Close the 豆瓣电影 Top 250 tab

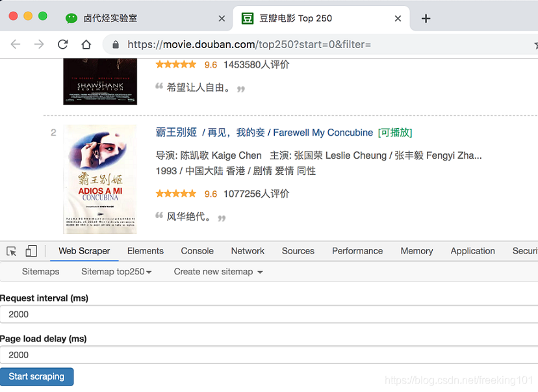coord(398,18)
